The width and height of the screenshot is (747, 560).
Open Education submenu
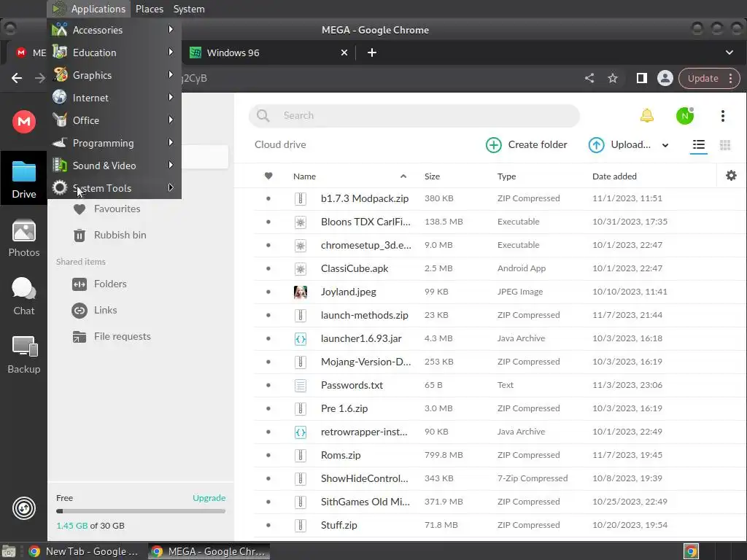pyautogui.click(x=115, y=52)
